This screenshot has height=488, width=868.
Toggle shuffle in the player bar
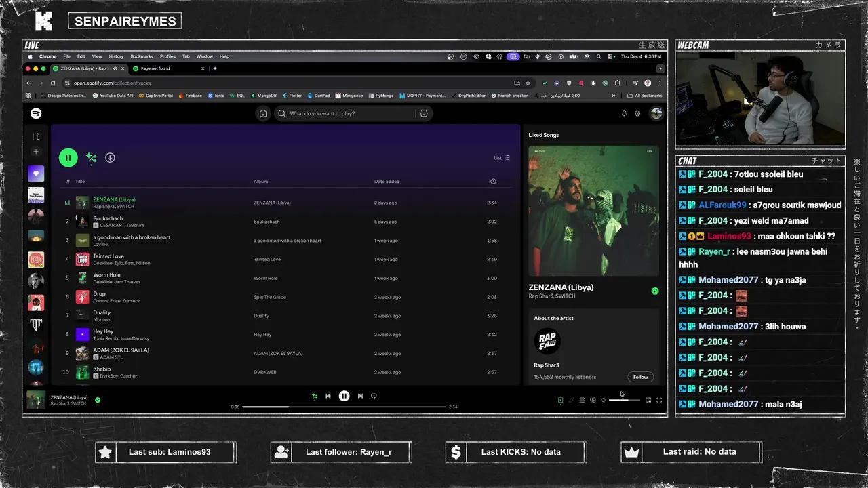tap(315, 396)
